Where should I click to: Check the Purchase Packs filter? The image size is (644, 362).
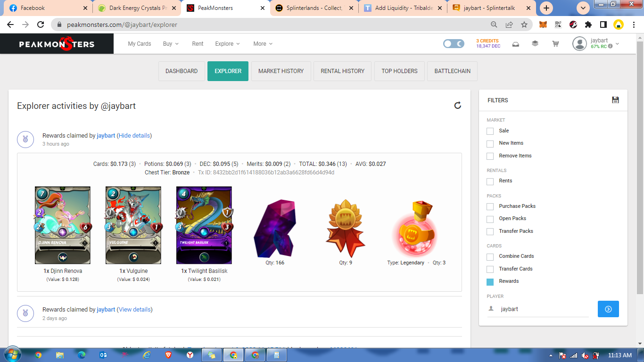490,206
